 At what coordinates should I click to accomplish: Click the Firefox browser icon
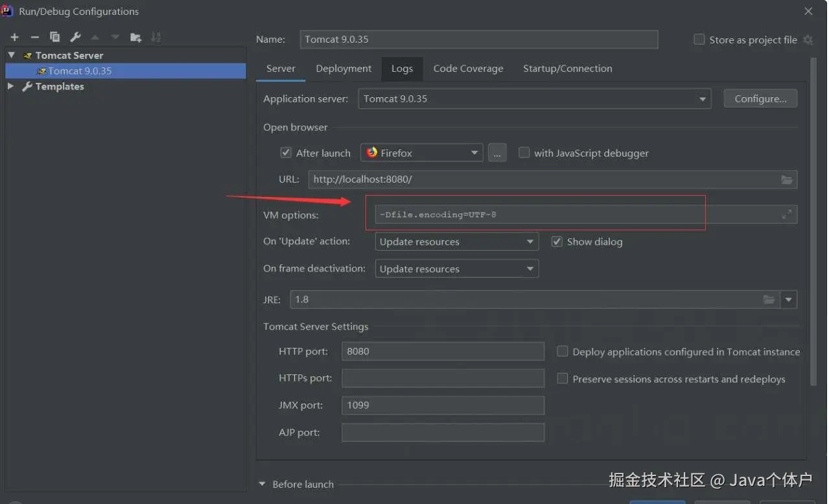tap(372, 153)
